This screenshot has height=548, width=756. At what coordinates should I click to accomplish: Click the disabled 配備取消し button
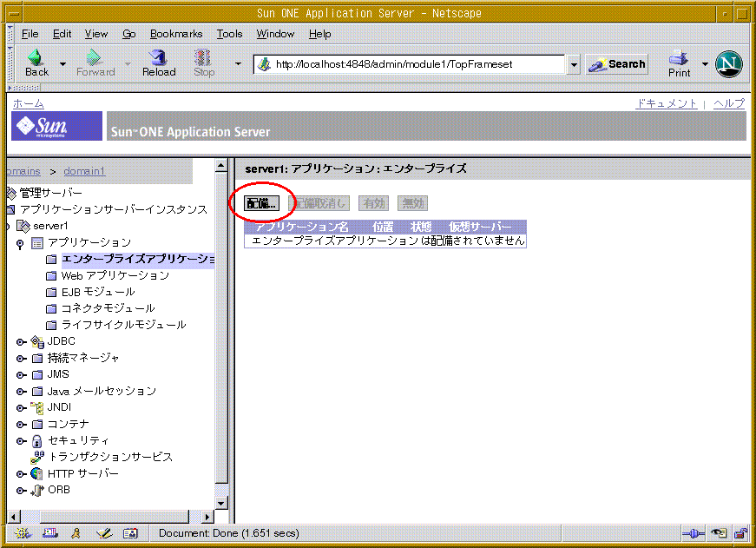(319, 203)
